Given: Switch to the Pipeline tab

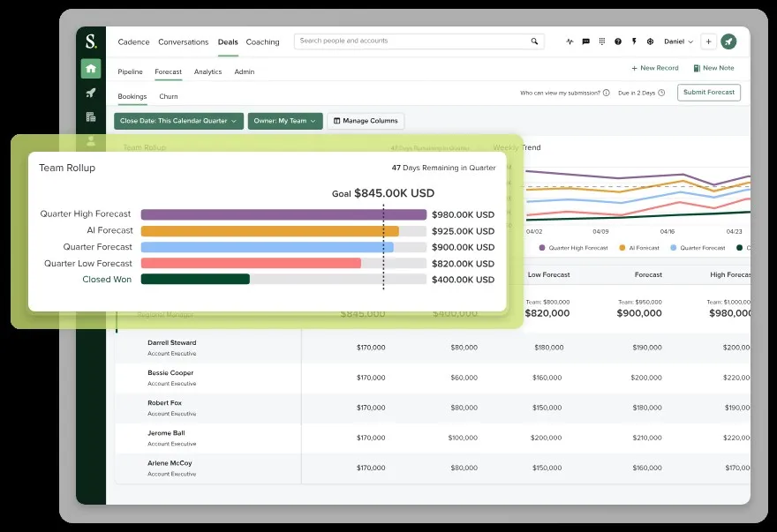Looking at the screenshot, I should (x=131, y=71).
